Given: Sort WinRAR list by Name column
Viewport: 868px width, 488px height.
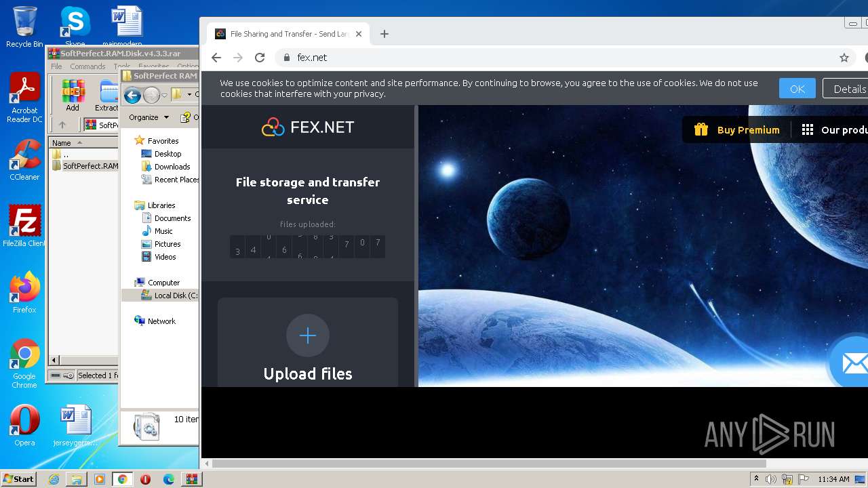Looking at the screenshot, I should coord(83,143).
